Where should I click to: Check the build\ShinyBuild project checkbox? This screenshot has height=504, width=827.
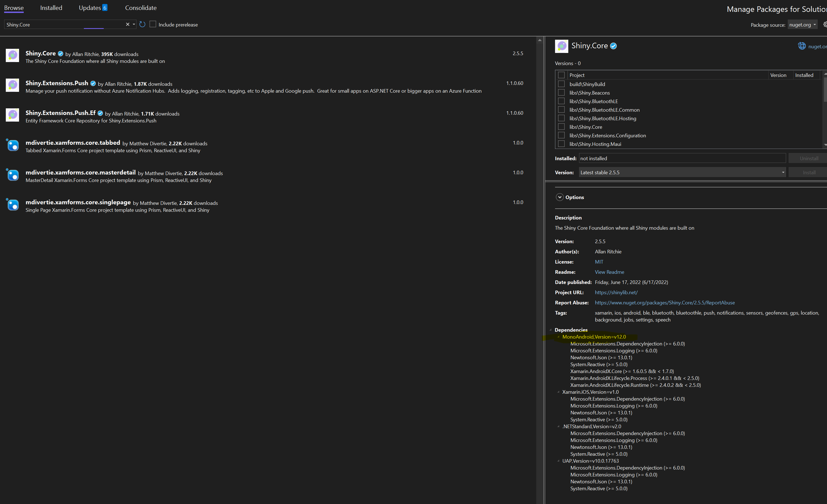tap(561, 84)
